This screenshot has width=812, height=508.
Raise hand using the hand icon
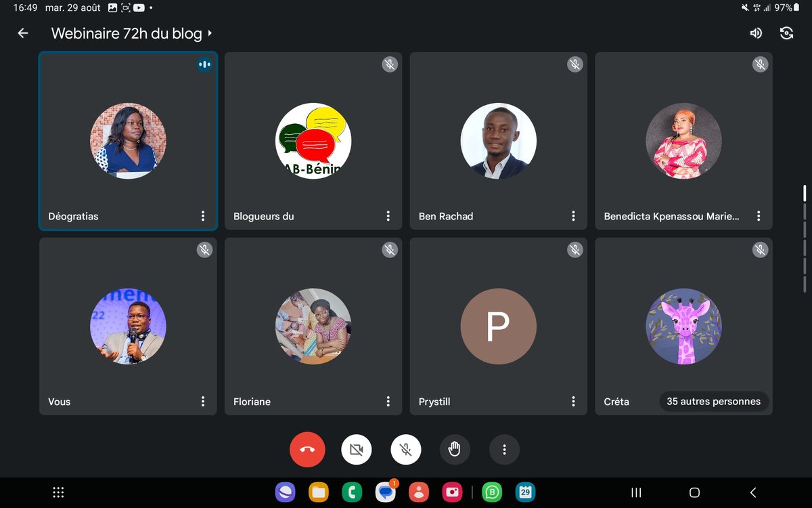455,450
